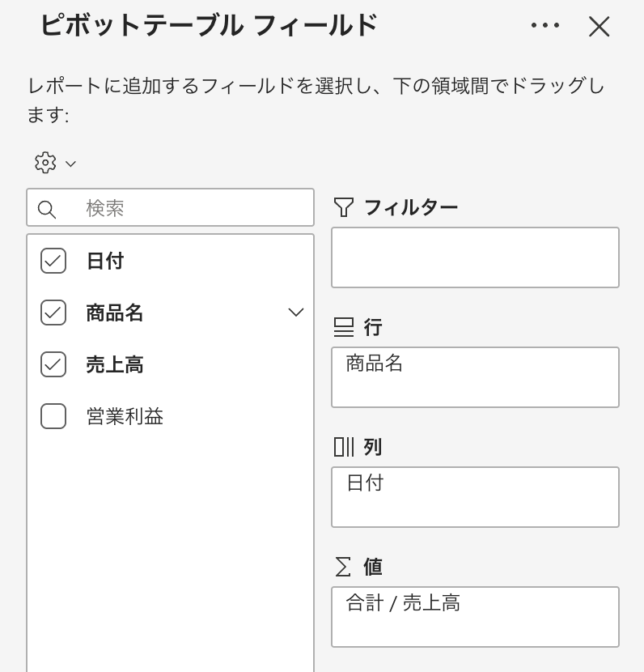Click the rows icon beside 行
The height and width of the screenshot is (672, 644).
point(344,327)
